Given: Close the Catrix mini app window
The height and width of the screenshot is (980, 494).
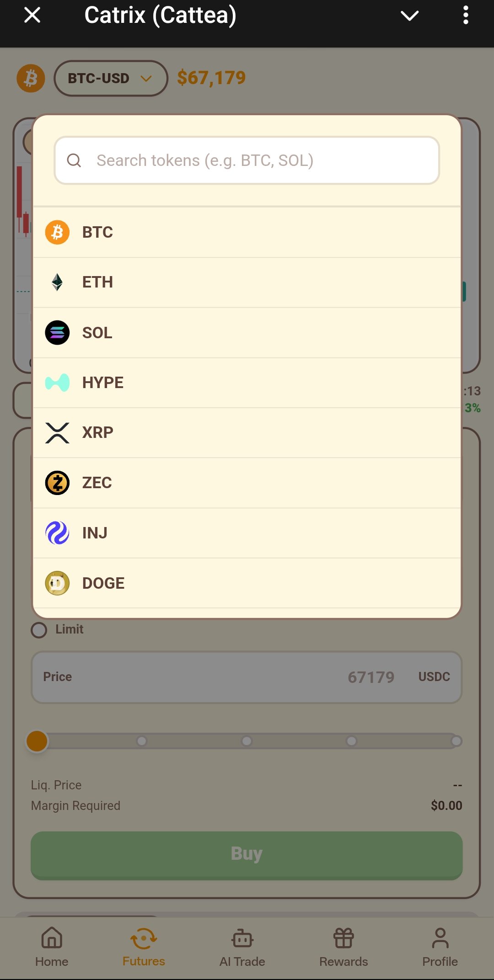Looking at the screenshot, I should 32,15.
